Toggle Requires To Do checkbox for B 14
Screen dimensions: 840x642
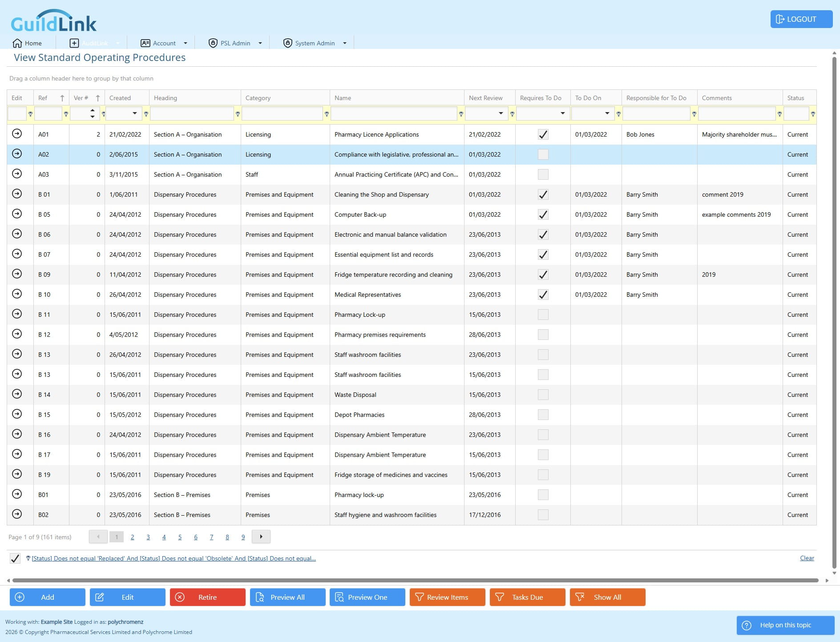pyautogui.click(x=543, y=395)
